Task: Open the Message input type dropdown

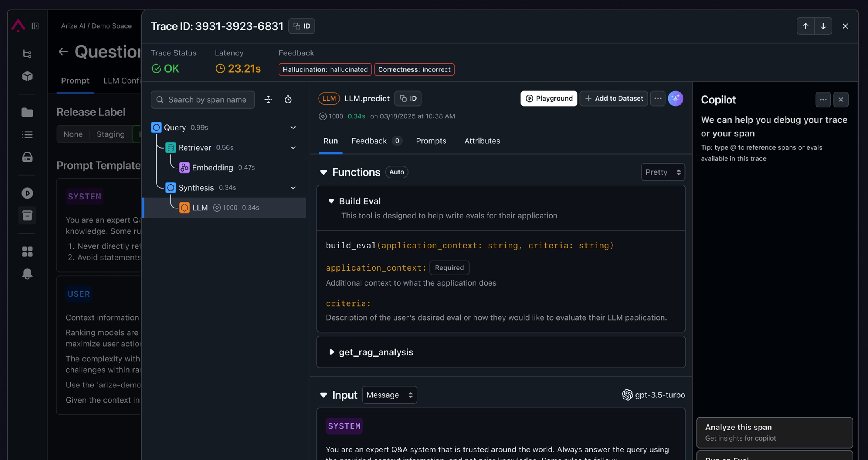Action: tap(389, 395)
